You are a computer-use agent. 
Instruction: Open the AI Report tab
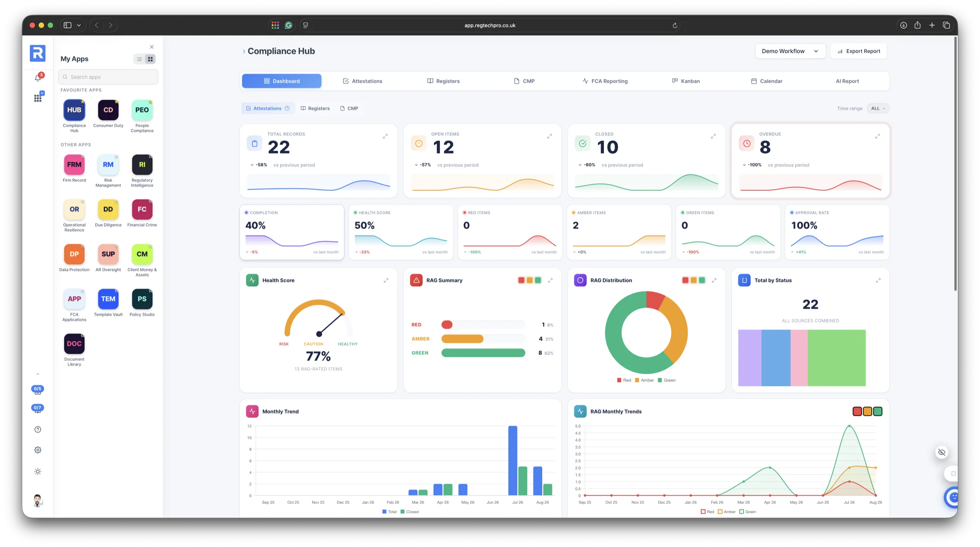[x=847, y=81]
